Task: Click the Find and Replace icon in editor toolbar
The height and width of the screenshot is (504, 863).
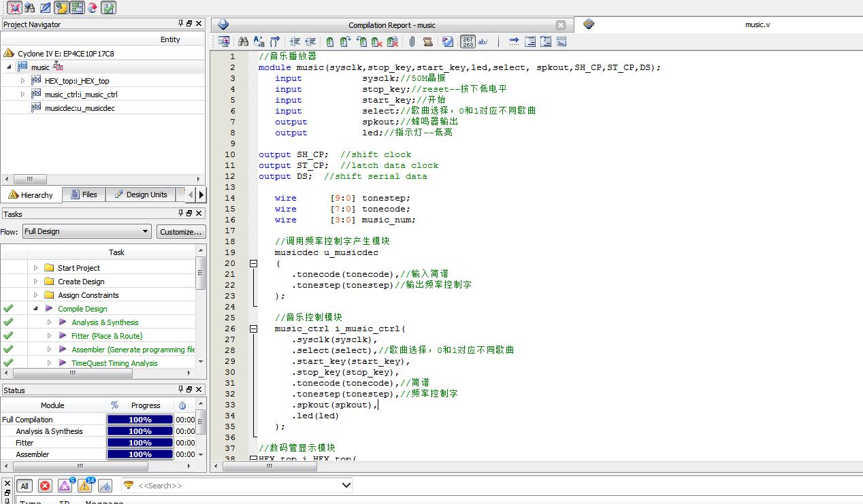Action: [x=259, y=41]
